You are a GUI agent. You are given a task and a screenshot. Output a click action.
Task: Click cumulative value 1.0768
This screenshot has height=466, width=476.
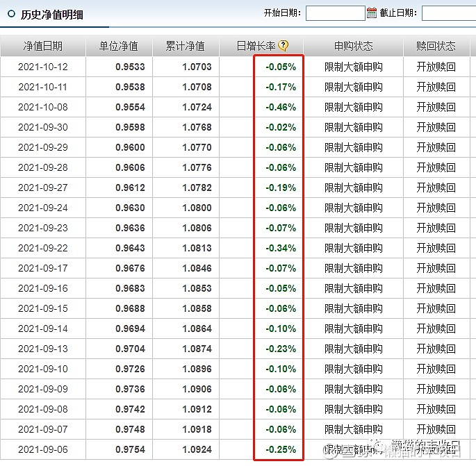197,127
